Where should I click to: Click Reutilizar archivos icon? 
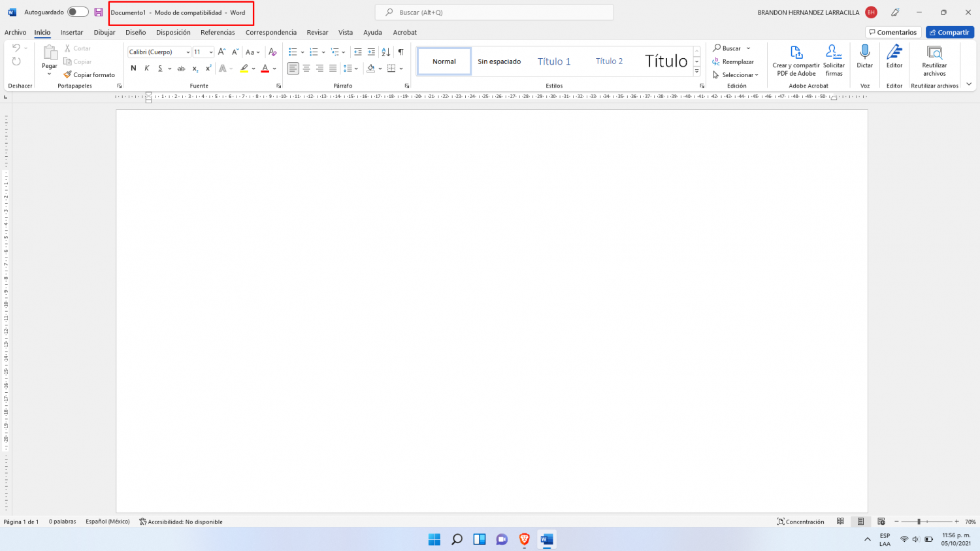point(934,52)
